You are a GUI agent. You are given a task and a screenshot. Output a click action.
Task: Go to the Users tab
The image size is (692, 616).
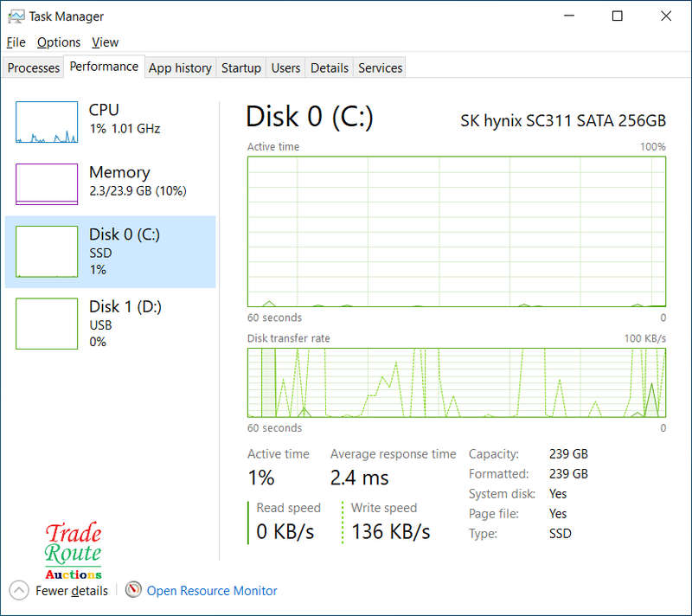(x=285, y=68)
